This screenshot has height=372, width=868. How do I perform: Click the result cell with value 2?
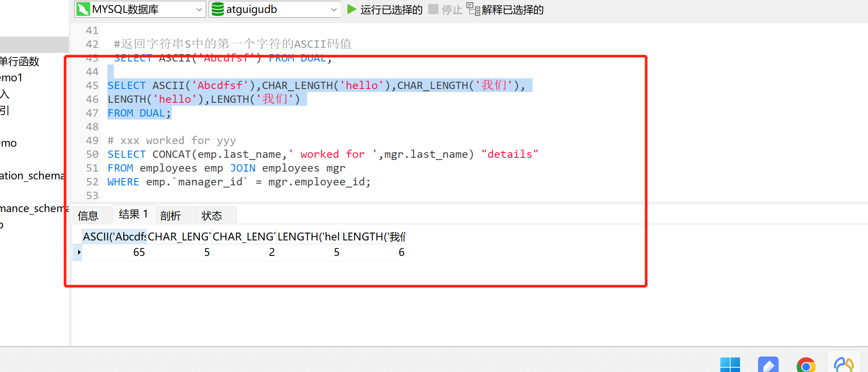[244, 252]
